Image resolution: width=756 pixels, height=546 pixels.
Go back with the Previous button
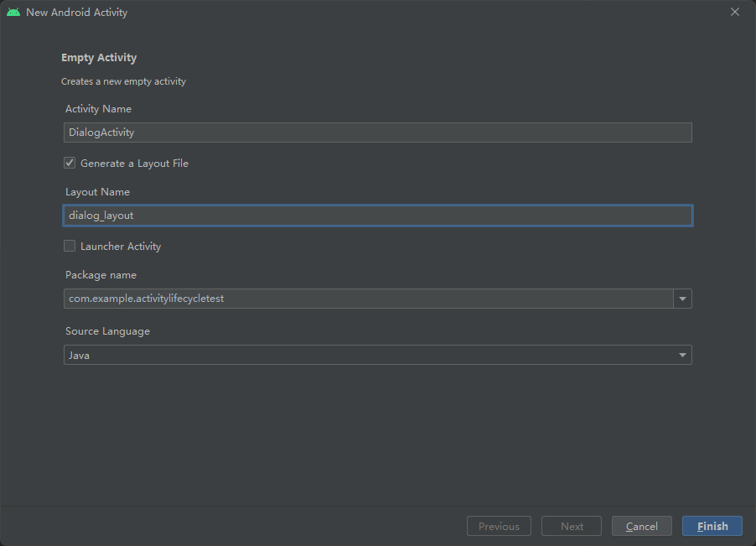tap(499, 527)
